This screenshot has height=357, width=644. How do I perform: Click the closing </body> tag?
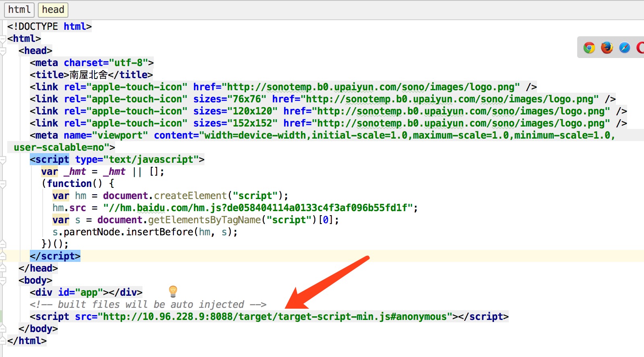38,329
